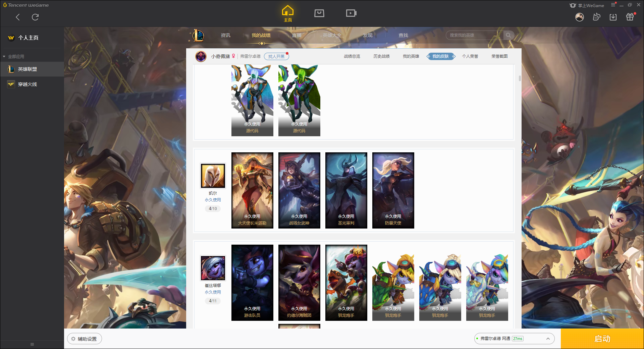
Task: Open the gift box icon
Action: click(x=630, y=17)
